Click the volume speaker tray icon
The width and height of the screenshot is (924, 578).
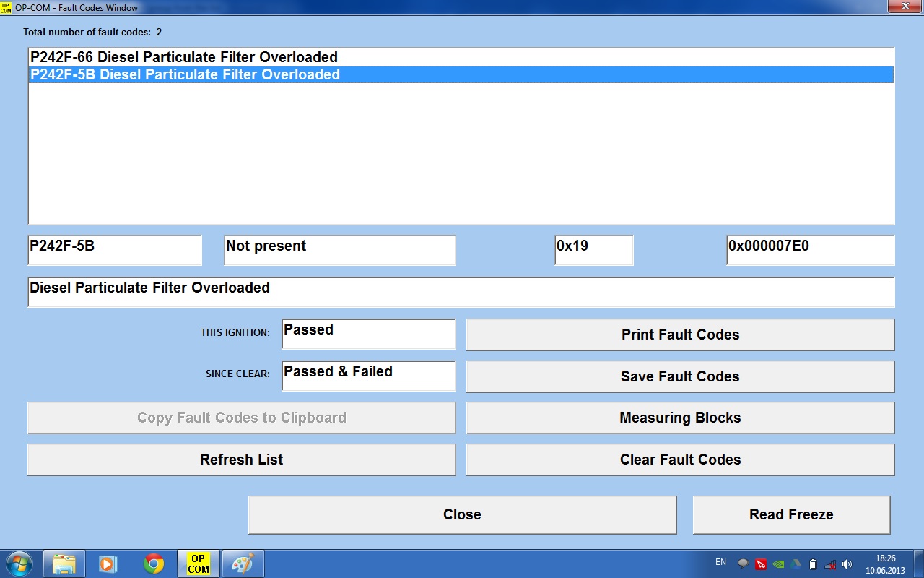[847, 564]
